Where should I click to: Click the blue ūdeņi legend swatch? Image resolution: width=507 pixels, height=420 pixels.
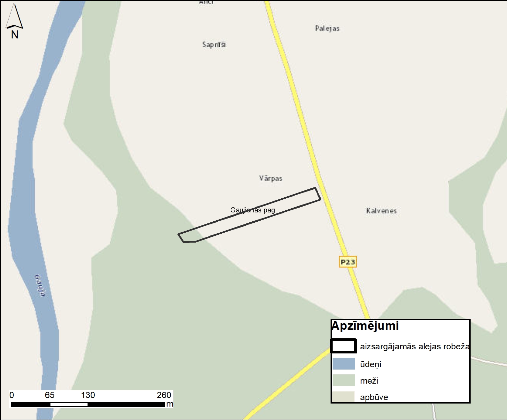point(343,364)
